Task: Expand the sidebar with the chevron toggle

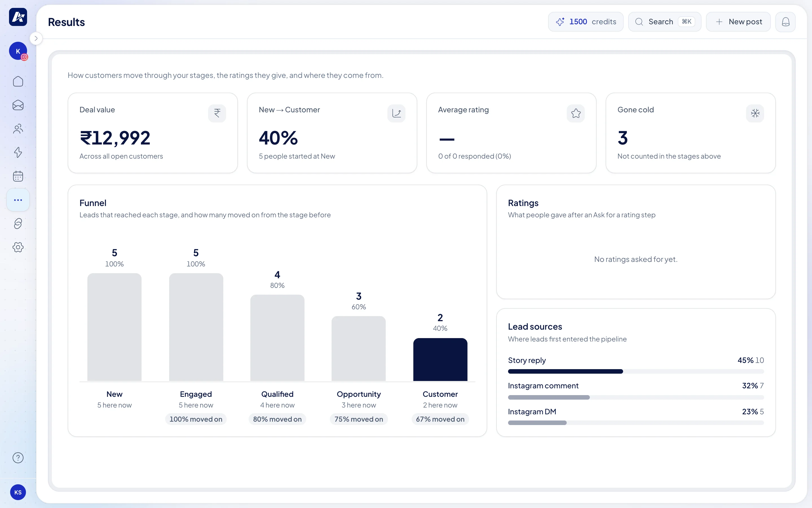Action: [x=36, y=38]
